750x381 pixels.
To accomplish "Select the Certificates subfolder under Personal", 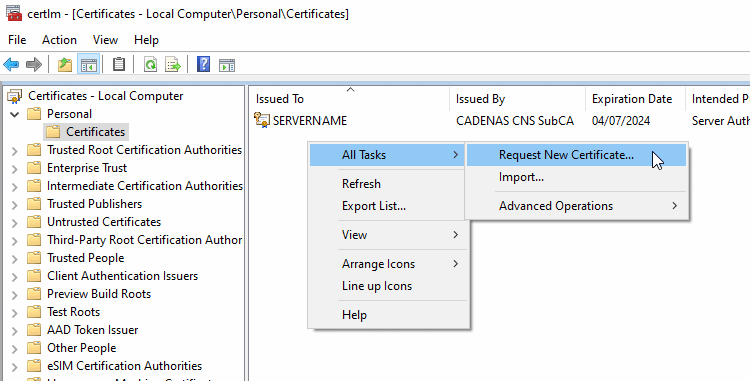I will point(95,132).
